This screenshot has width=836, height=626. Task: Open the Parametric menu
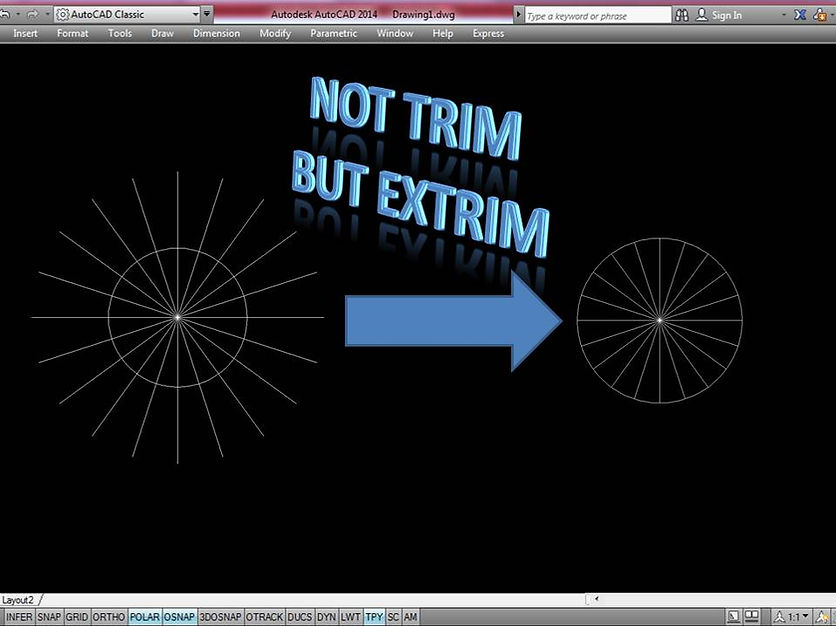pos(334,34)
